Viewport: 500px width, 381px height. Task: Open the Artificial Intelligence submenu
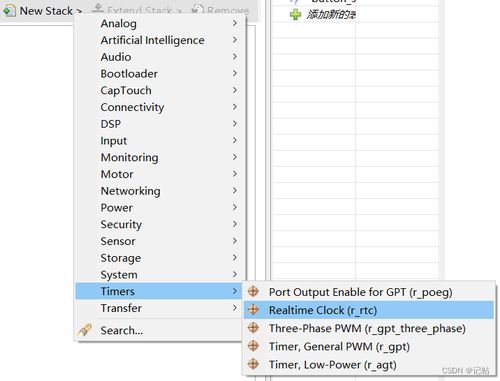160,40
